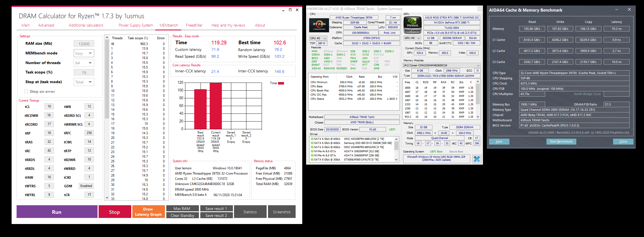Click the Close button in AIDA64
644x237 pixels.
pyautogui.click(x=623, y=141)
